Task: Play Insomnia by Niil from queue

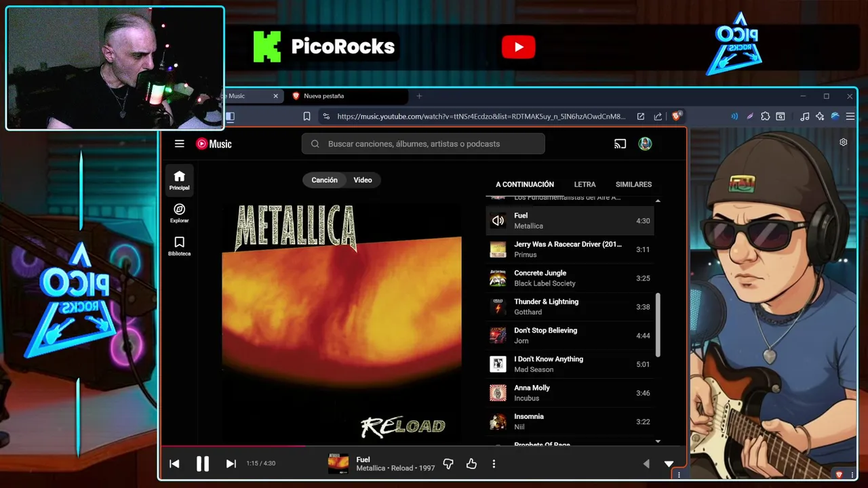Action: [x=570, y=422]
